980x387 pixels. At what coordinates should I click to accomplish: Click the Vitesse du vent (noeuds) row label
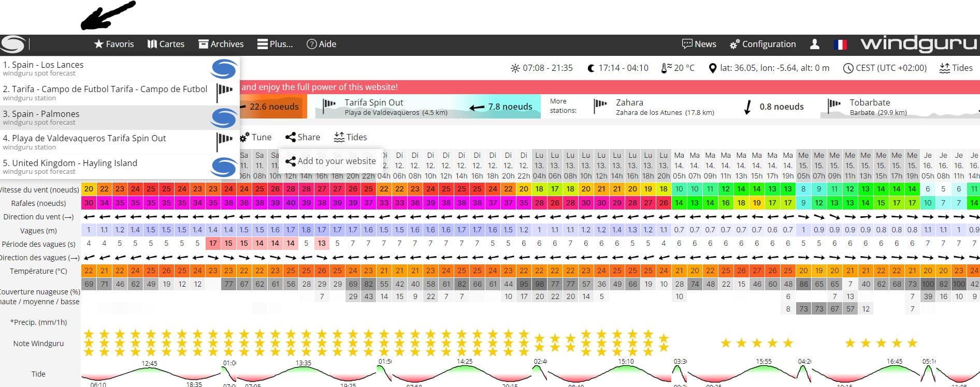click(40, 190)
